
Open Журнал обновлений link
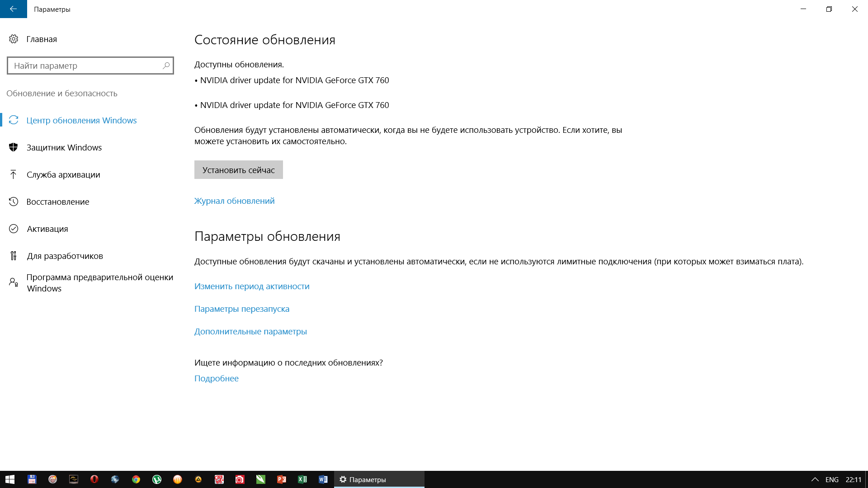(x=234, y=201)
